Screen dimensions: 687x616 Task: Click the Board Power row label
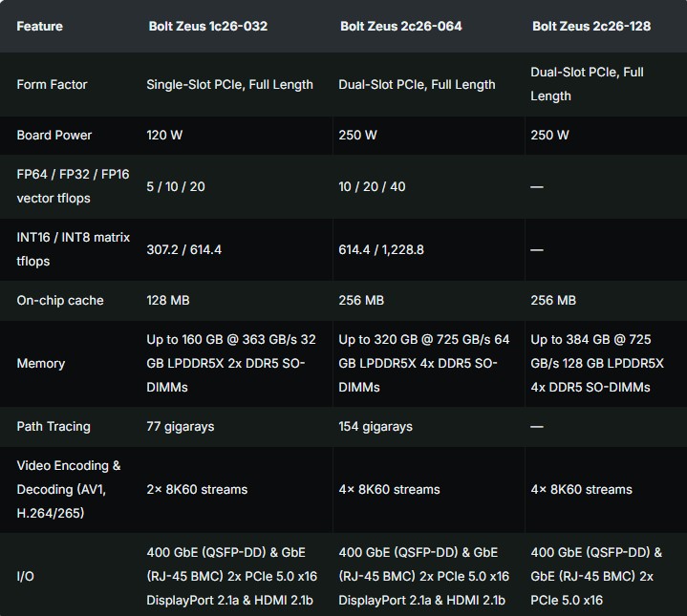(54, 135)
